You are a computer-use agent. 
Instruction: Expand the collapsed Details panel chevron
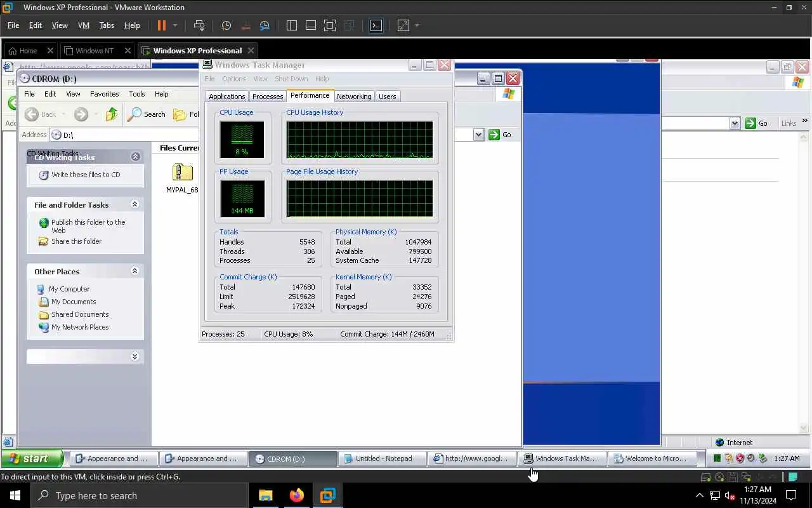(134, 357)
